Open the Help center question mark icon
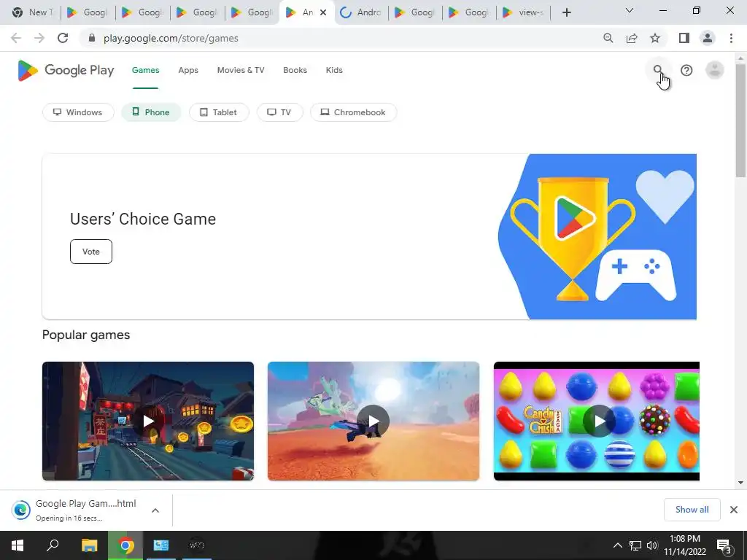Image resolution: width=747 pixels, height=560 pixels. click(686, 71)
